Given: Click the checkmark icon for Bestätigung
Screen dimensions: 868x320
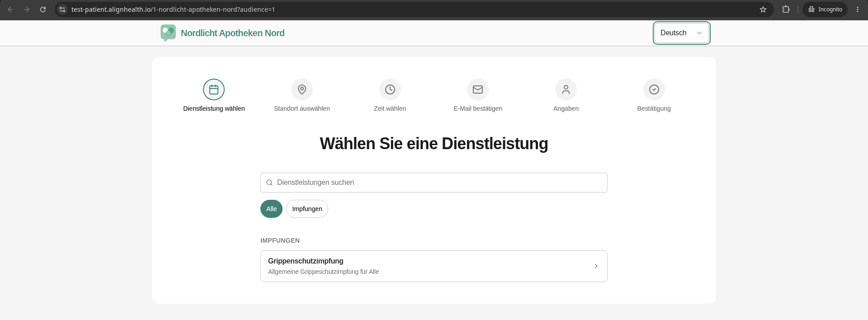Looking at the screenshot, I should pyautogui.click(x=654, y=89).
